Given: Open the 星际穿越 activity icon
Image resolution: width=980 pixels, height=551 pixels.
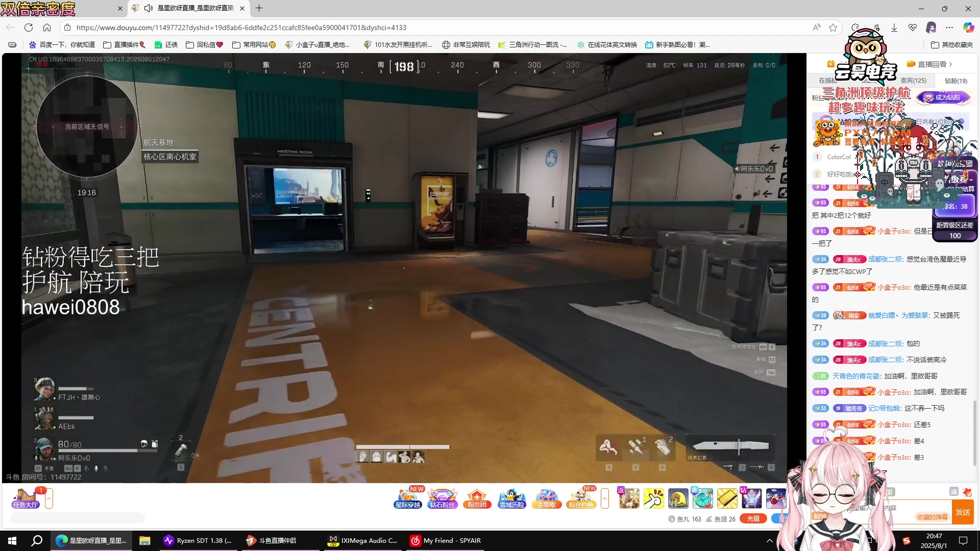Looking at the screenshot, I should (x=408, y=498).
